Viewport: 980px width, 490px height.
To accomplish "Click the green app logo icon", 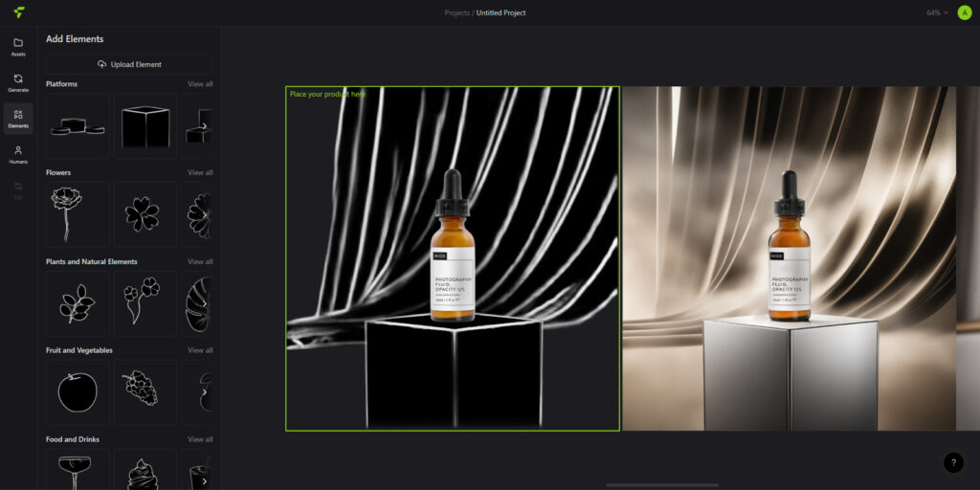I will [19, 12].
